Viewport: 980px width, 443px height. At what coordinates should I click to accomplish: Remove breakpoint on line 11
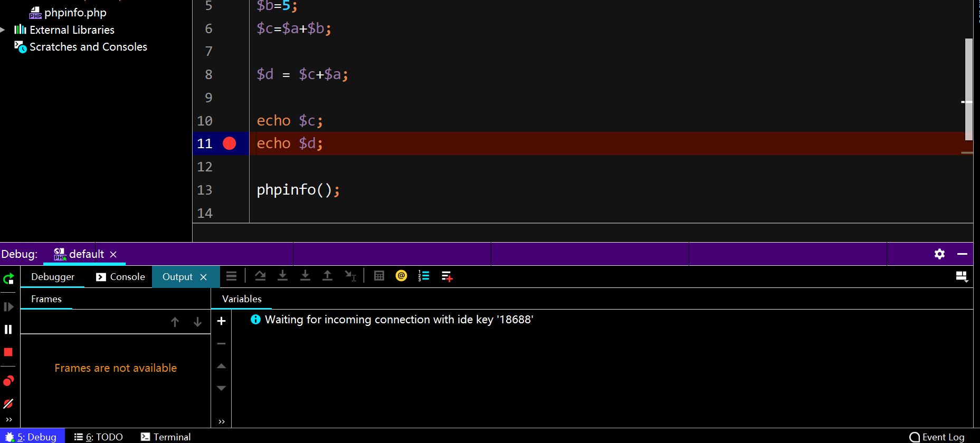tap(230, 143)
